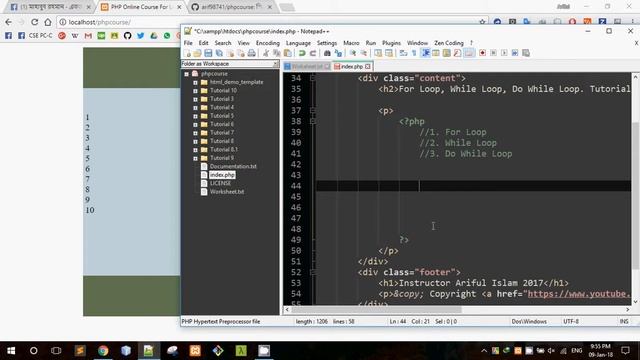Click the Cut scissors toolbar icon
This screenshot has height=360, width=640.
click(266, 53)
